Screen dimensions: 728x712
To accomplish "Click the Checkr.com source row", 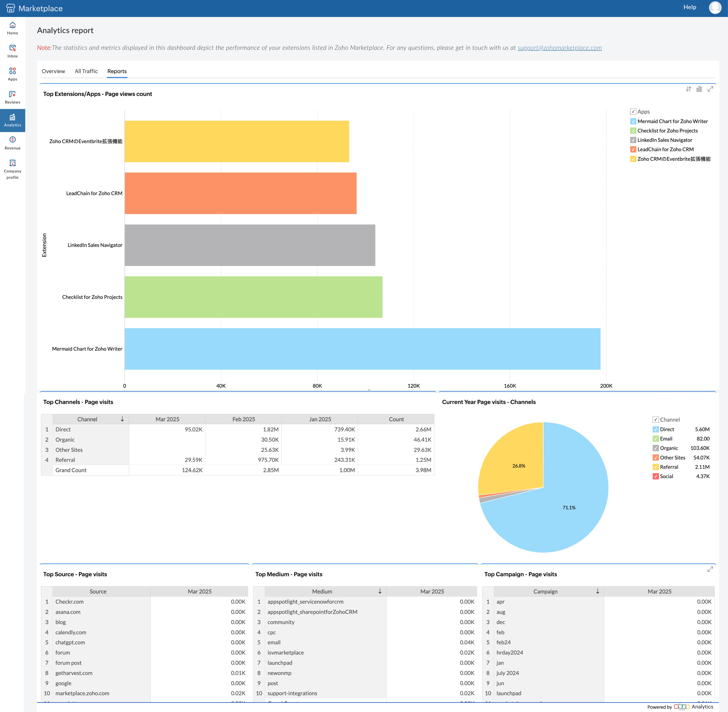I will (145, 602).
